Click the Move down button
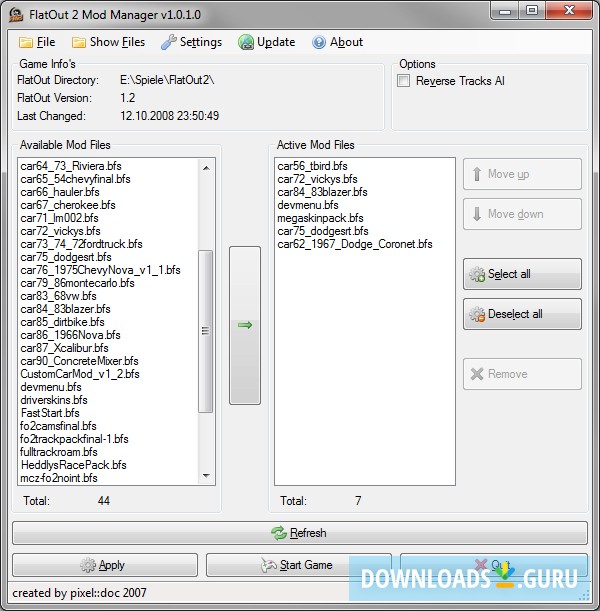Viewport: 600px width, 611px height. 522,214
